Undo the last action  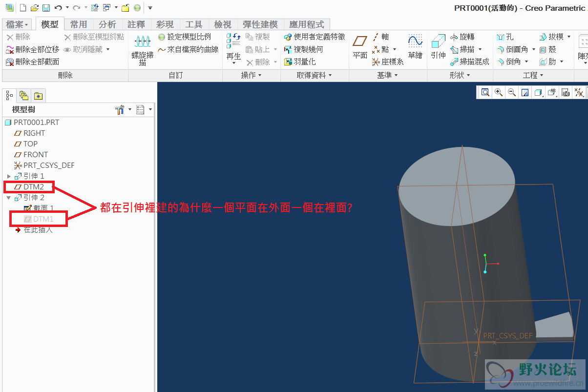point(58,8)
